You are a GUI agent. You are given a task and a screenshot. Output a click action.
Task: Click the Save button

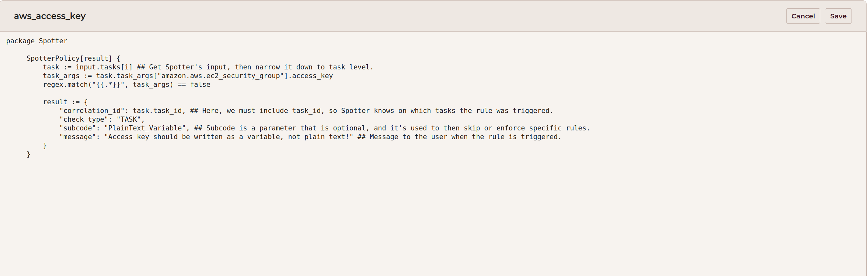click(x=838, y=16)
